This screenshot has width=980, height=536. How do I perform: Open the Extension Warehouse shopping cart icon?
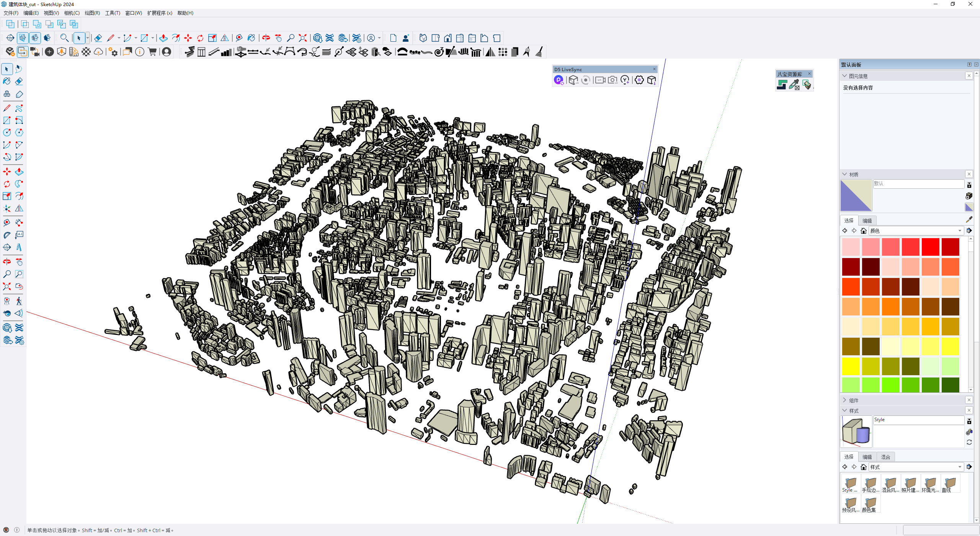(x=152, y=52)
